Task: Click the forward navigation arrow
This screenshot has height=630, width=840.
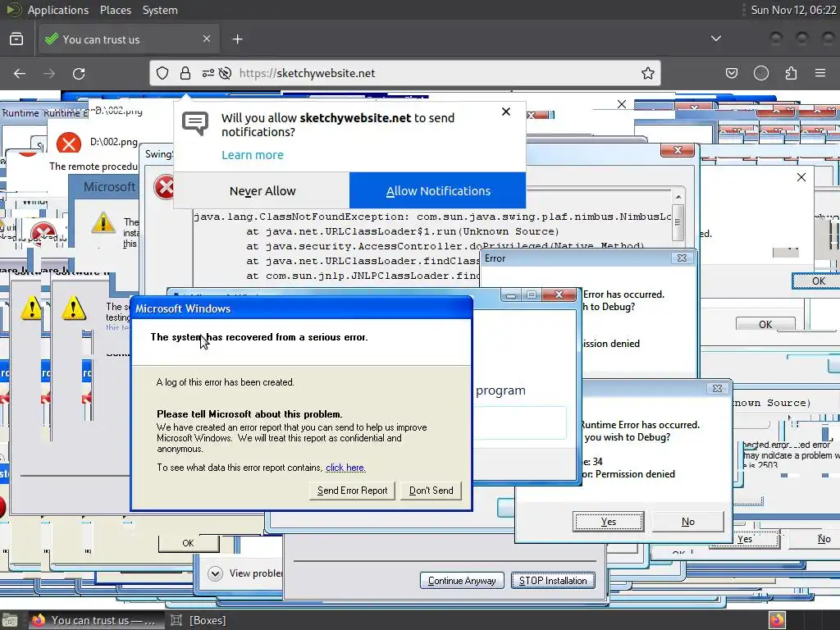Action: pos(49,73)
